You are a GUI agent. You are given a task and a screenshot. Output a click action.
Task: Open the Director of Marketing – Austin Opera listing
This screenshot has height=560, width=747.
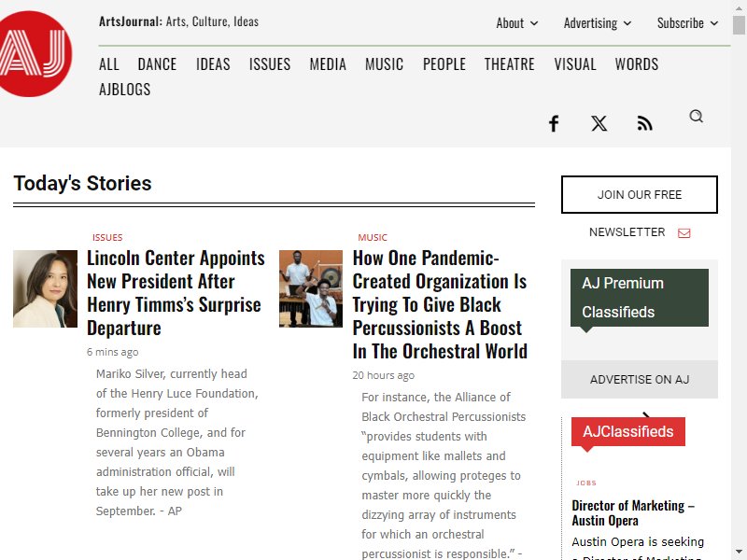tap(633, 512)
